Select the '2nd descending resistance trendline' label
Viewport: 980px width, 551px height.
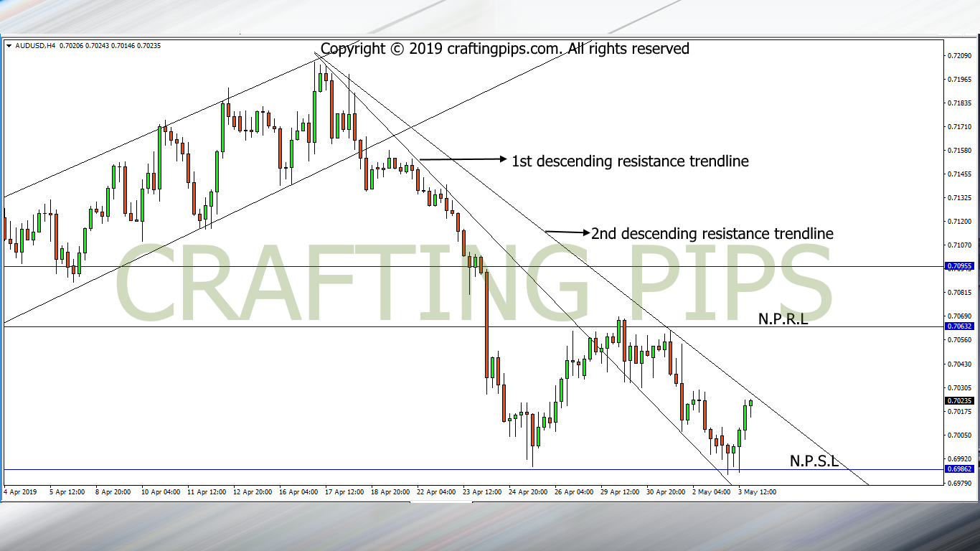click(x=712, y=233)
